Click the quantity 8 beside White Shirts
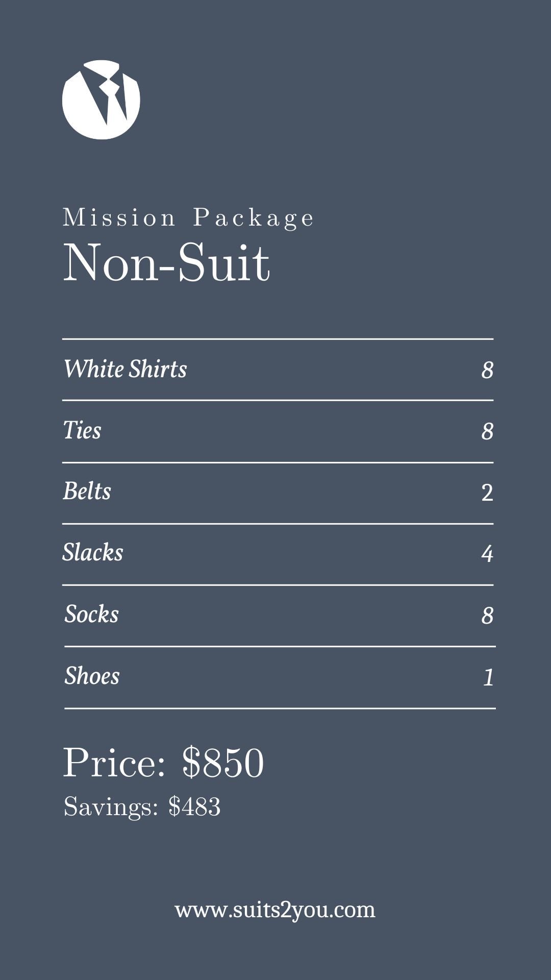This screenshot has width=551, height=980. click(487, 370)
